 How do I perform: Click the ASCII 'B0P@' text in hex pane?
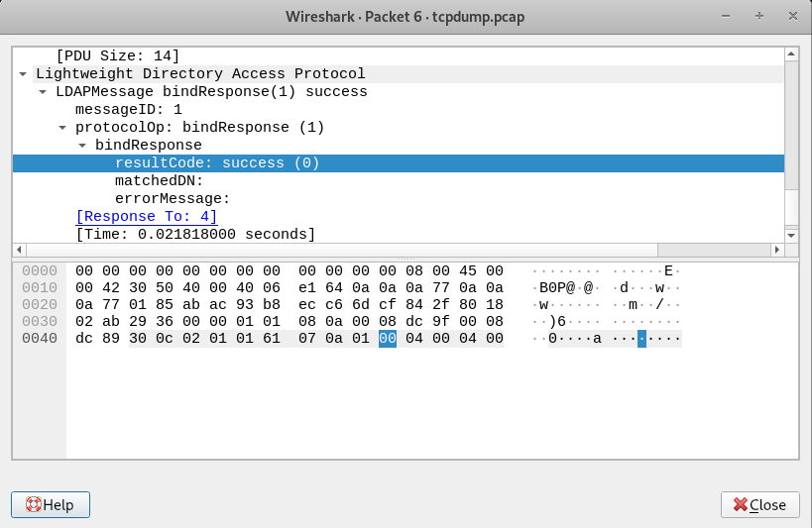coord(557,288)
